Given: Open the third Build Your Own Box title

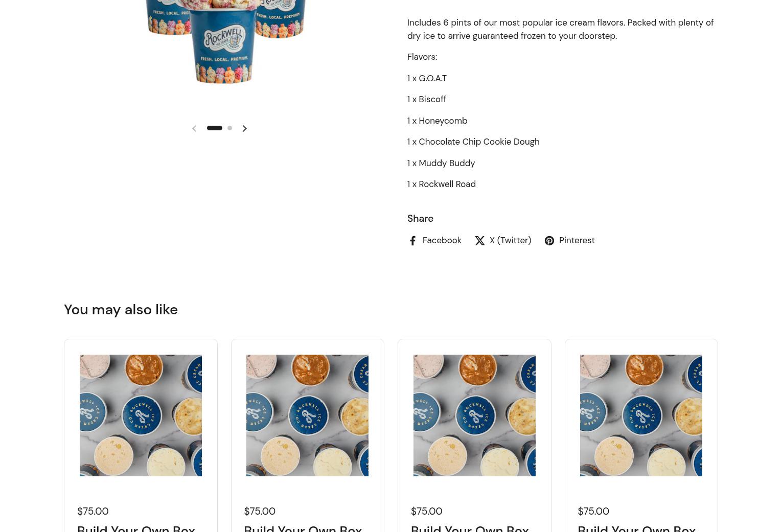Looking at the screenshot, I should point(470,528).
